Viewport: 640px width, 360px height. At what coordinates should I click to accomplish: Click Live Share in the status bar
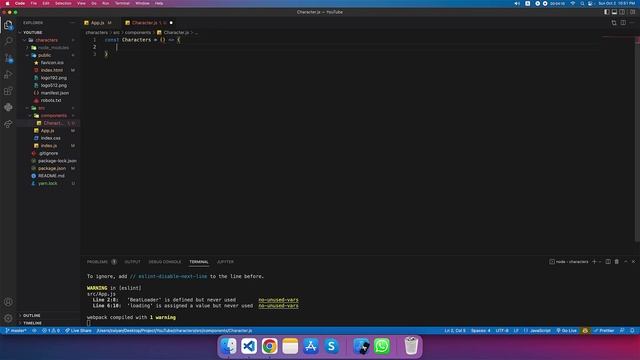(x=78, y=331)
